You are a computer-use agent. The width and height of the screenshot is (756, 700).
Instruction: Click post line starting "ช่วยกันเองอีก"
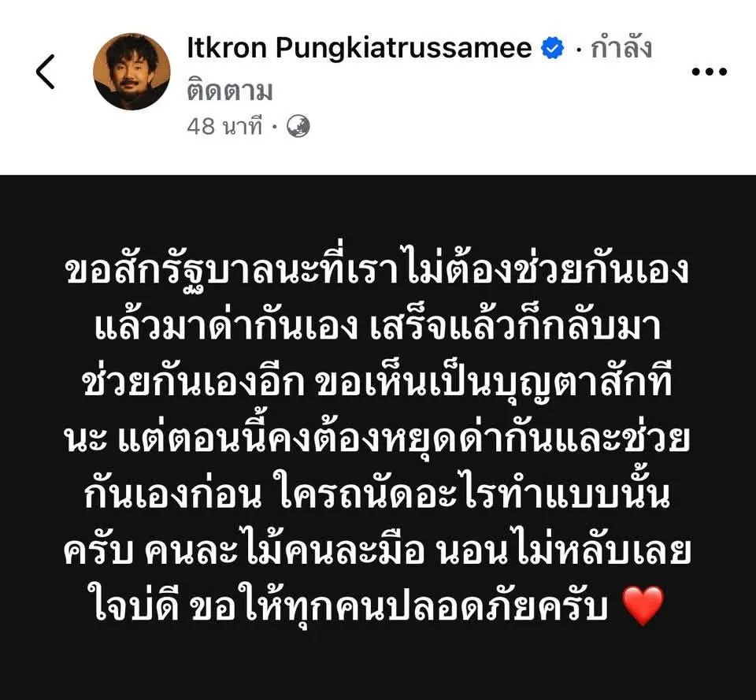(x=377, y=383)
